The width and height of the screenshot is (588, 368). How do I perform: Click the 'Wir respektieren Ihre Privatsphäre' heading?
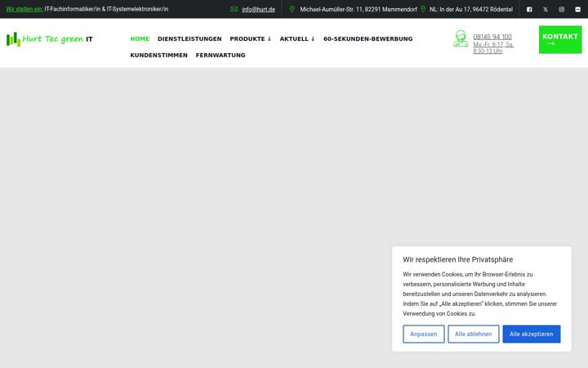point(458,259)
